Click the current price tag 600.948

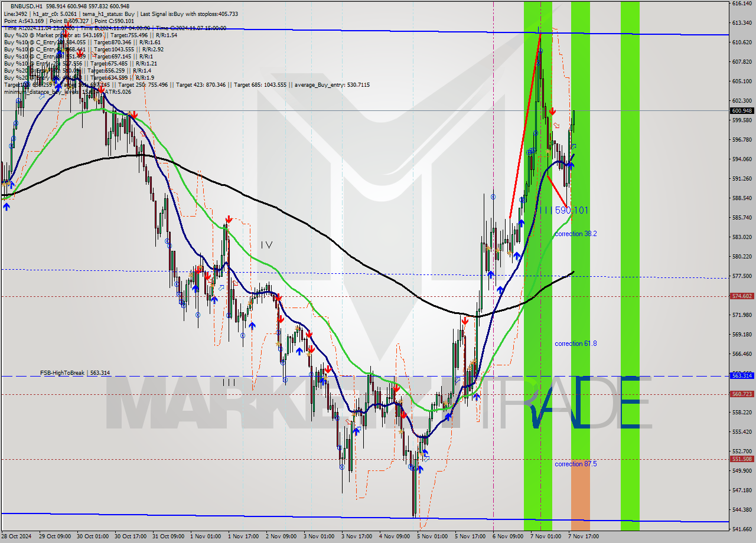[x=742, y=110]
